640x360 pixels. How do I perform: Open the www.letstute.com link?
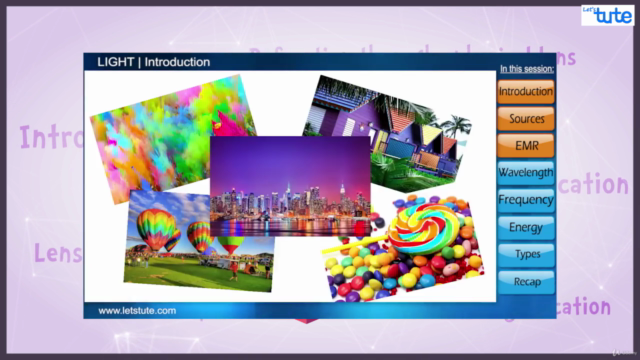click(137, 311)
